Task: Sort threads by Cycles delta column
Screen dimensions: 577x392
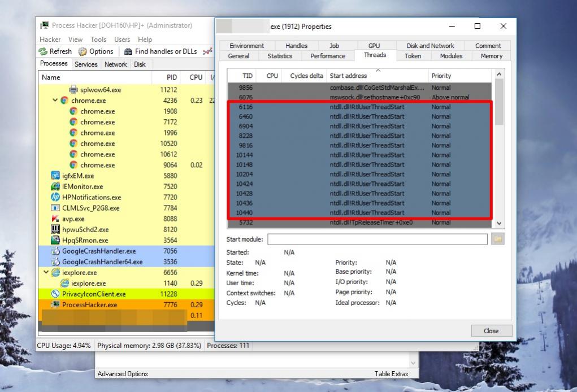Action: click(x=304, y=76)
